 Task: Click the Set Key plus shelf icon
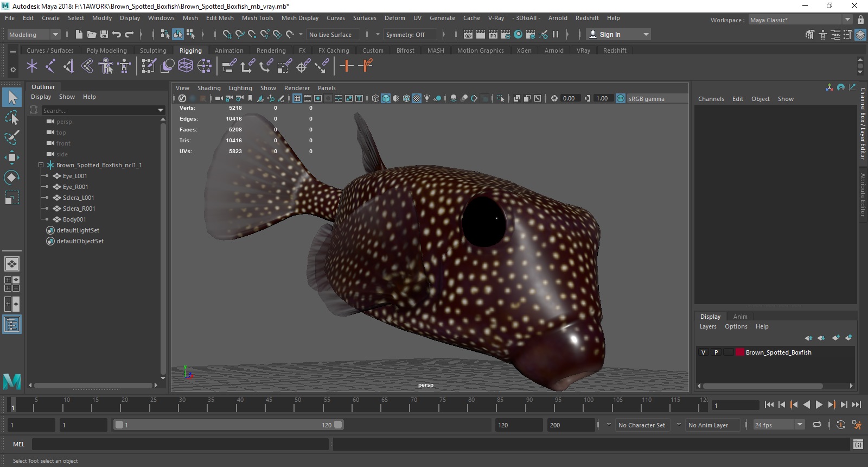(x=346, y=66)
